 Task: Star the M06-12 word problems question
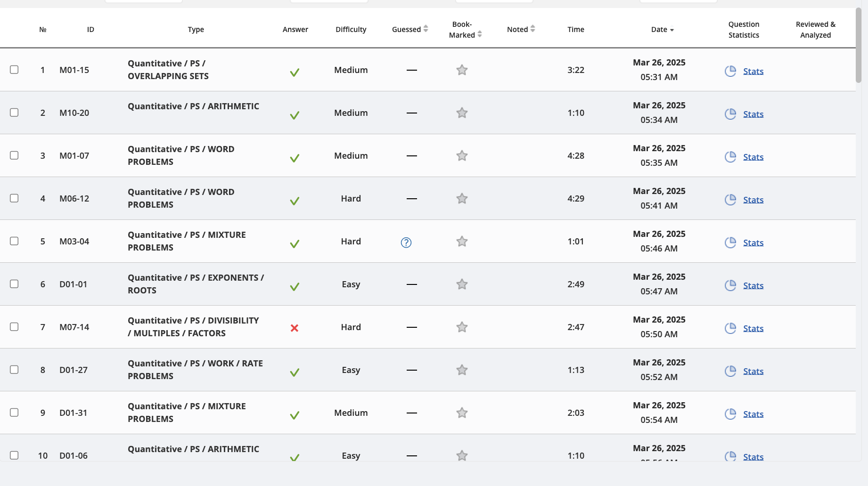tap(462, 199)
